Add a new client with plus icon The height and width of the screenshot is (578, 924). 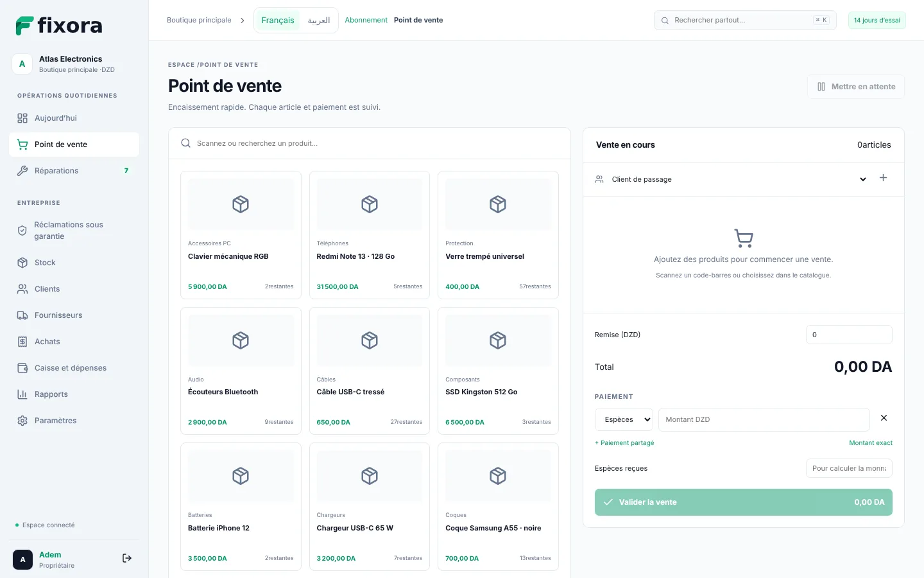click(x=883, y=178)
